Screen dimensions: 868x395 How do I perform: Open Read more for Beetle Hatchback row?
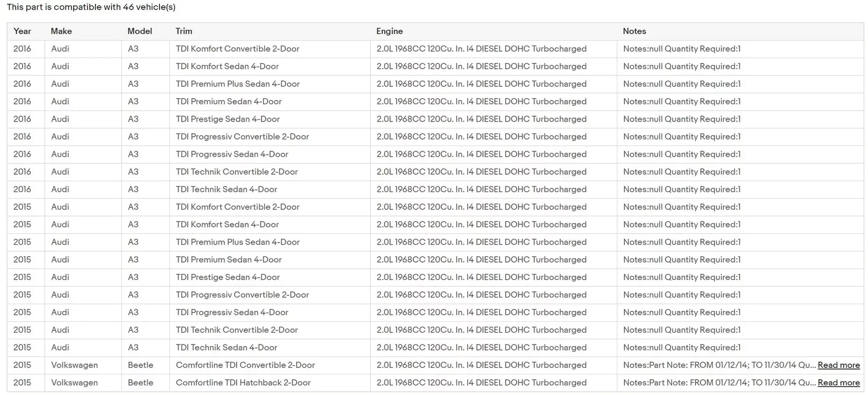[x=839, y=383]
